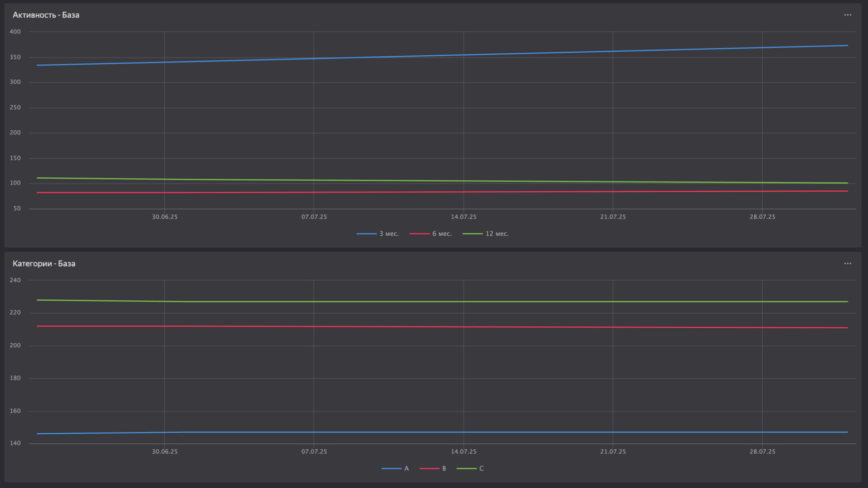This screenshot has width=868, height=488.
Task: Click the 28.07.25 date label in Категории chart
Action: pyautogui.click(x=763, y=452)
